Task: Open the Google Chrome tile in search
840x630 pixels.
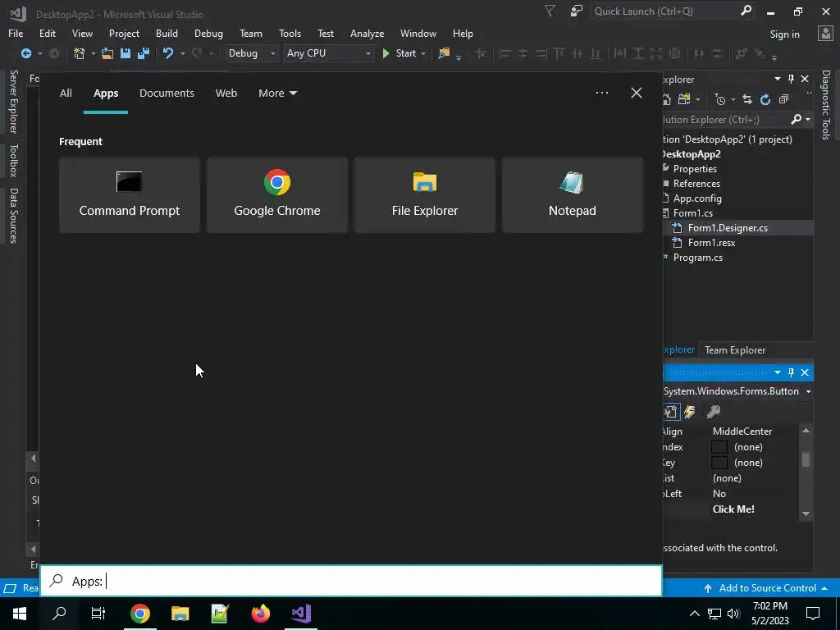Action: point(277,195)
